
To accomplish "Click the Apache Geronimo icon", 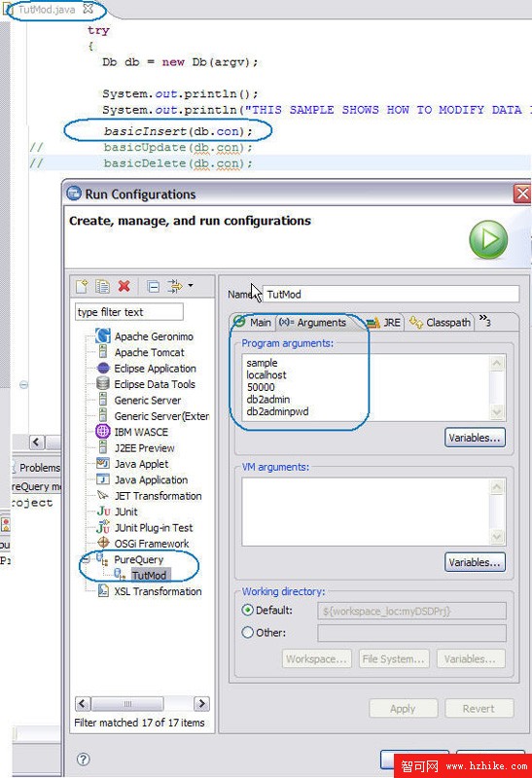I will [103, 336].
